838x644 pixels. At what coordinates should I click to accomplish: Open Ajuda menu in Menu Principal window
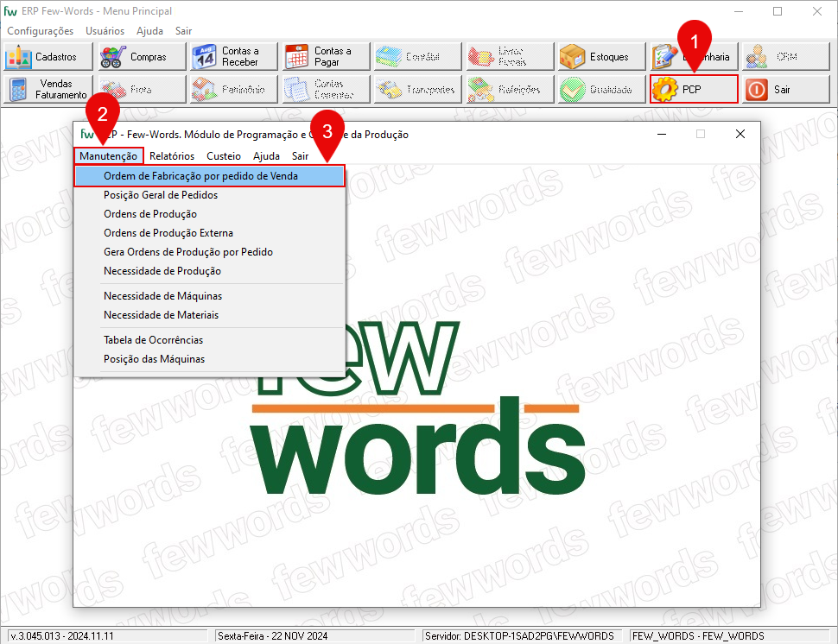tap(149, 31)
